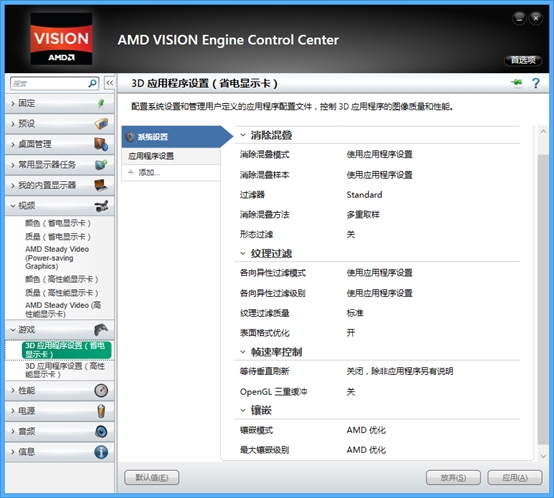This screenshot has height=498, width=554.
Task: Click the 信息 info icon
Action: point(101,452)
